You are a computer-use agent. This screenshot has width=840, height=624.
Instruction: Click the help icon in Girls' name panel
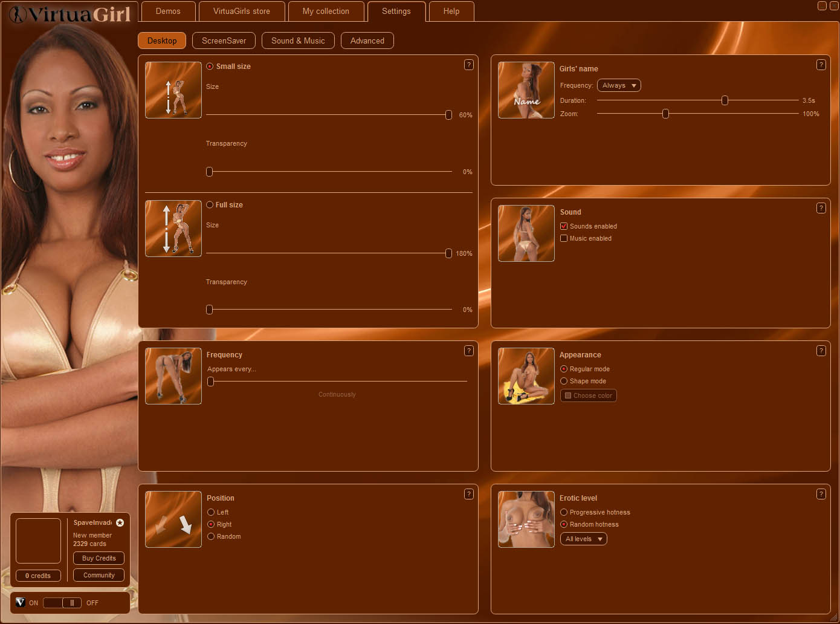tap(821, 65)
